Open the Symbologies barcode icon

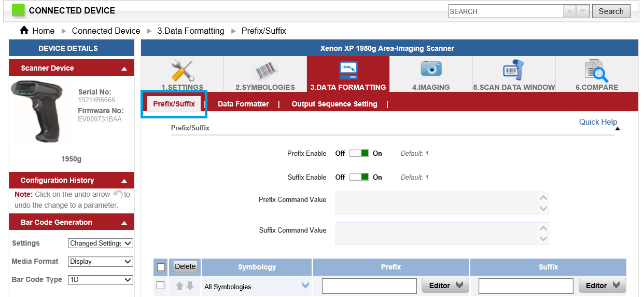pyautogui.click(x=265, y=71)
